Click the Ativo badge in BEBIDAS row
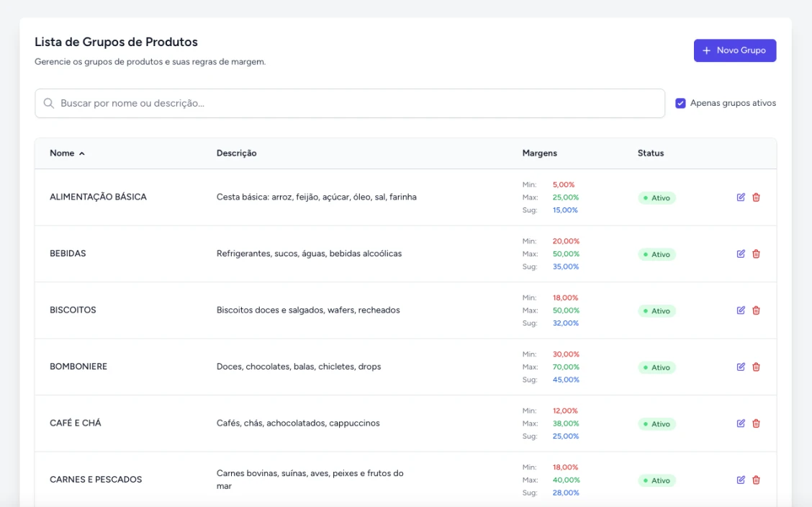812x507 pixels. coord(657,254)
